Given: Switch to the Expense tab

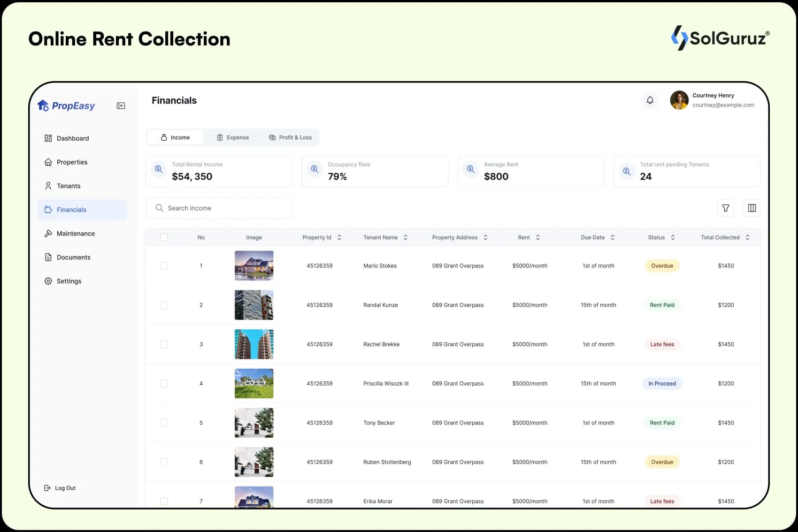Looking at the screenshot, I should coord(233,137).
